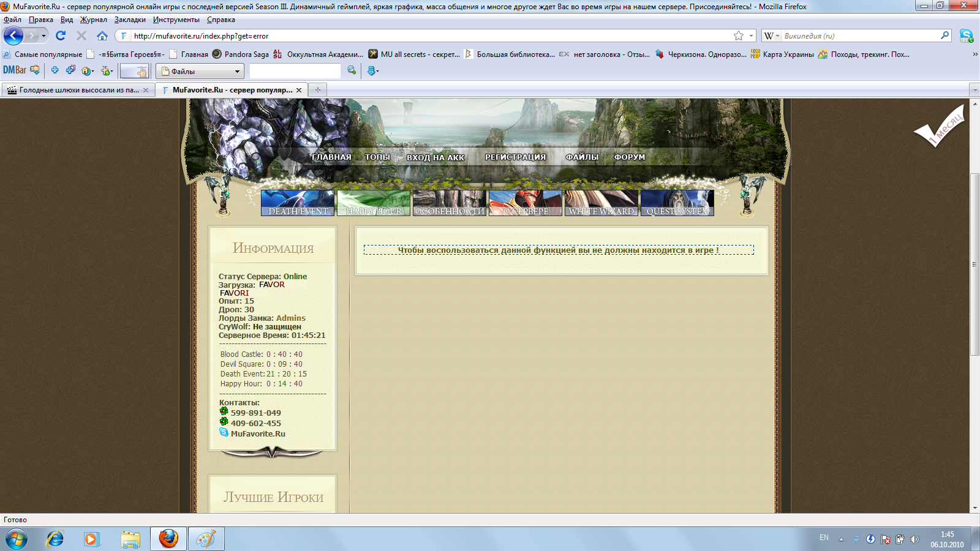Viewport: 980px width, 551px height.
Task: Click the DMBar search text field
Action: 295,71
